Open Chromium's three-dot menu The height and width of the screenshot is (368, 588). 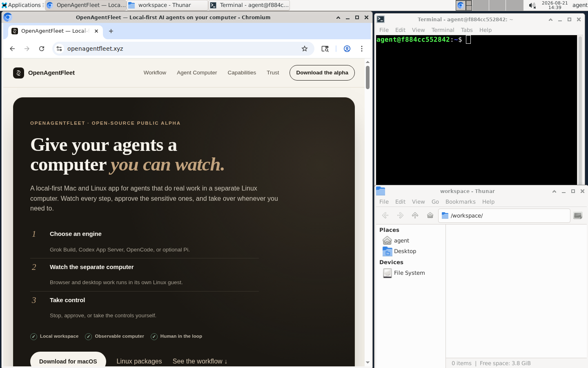click(x=362, y=49)
